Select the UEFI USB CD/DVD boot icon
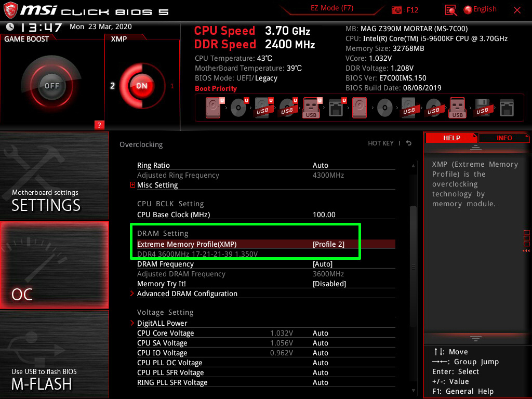The height and width of the screenshot is (399, 532). [287, 108]
